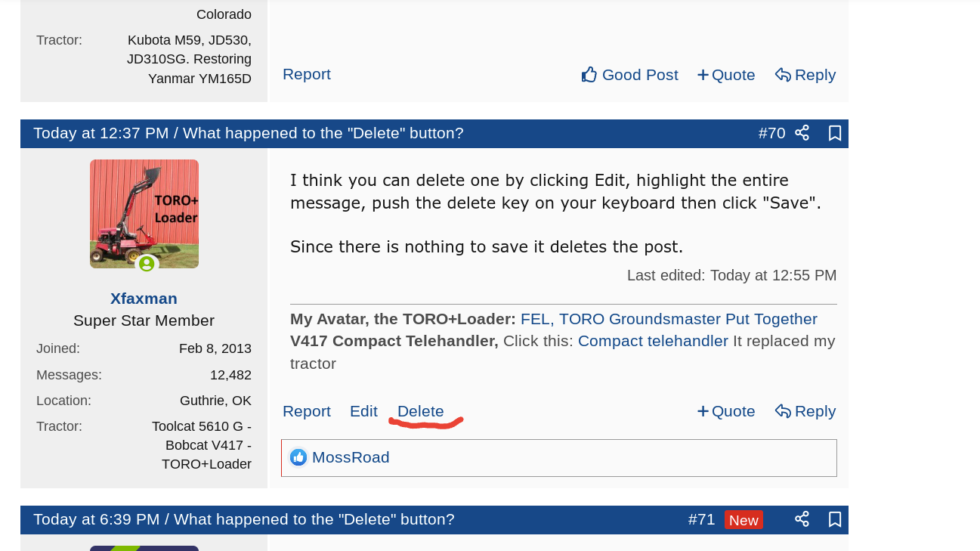The image size is (980, 551).
Task: Open the MossRoad reaction user link
Action: pos(351,457)
